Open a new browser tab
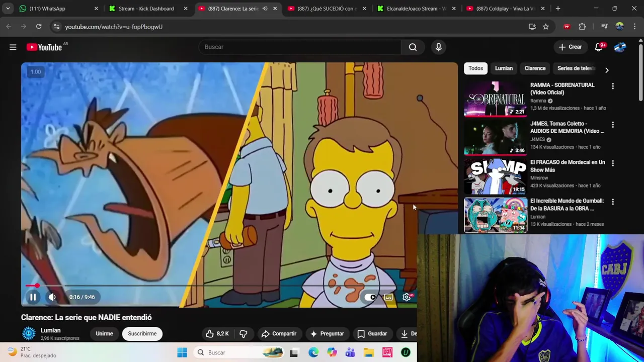The height and width of the screenshot is (362, 644). click(x=557, y=9)
